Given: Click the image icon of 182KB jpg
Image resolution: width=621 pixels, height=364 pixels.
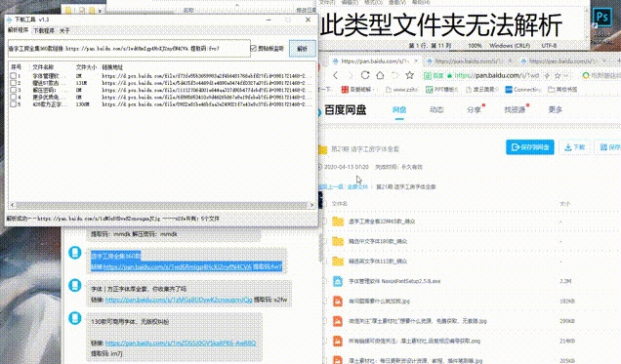Looking at the screenshot, I should (338, 302).
